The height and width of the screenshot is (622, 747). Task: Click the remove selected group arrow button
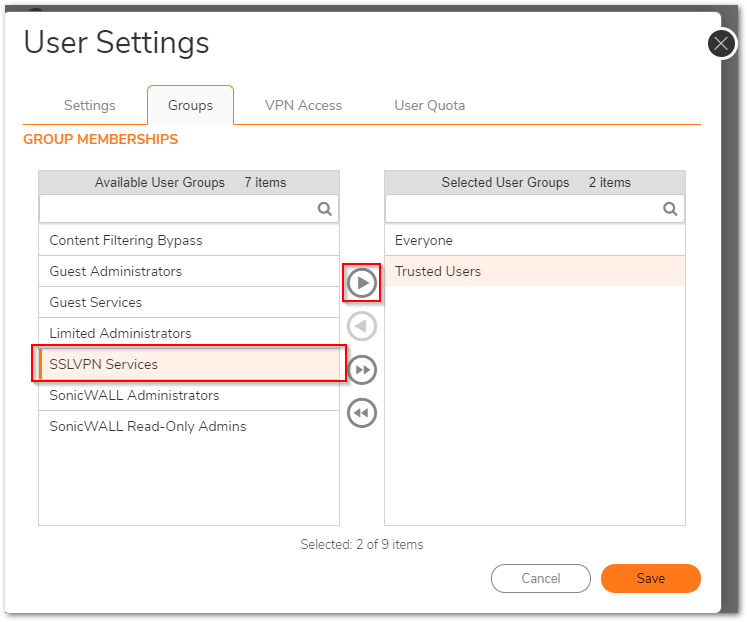(362, 326)
